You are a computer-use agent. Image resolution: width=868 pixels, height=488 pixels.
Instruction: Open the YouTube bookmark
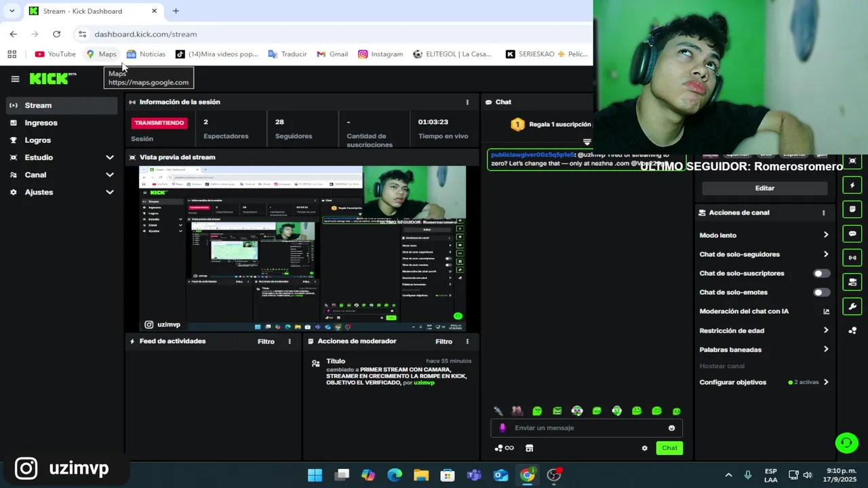point(56,54)
